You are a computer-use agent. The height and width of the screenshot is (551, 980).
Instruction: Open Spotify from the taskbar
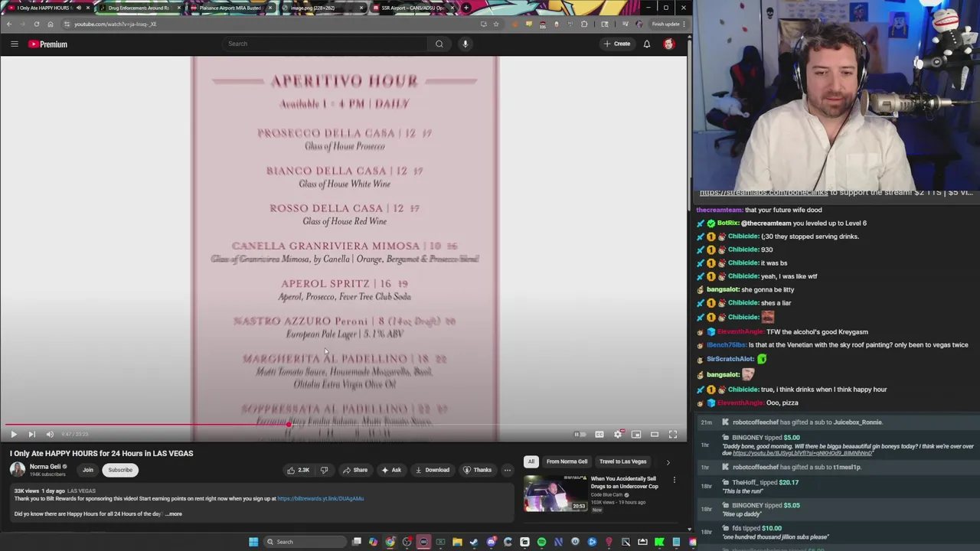541,542
